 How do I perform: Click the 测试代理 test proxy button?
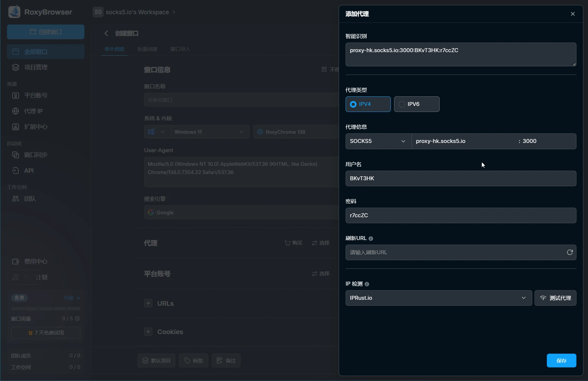tap(555, 298)
